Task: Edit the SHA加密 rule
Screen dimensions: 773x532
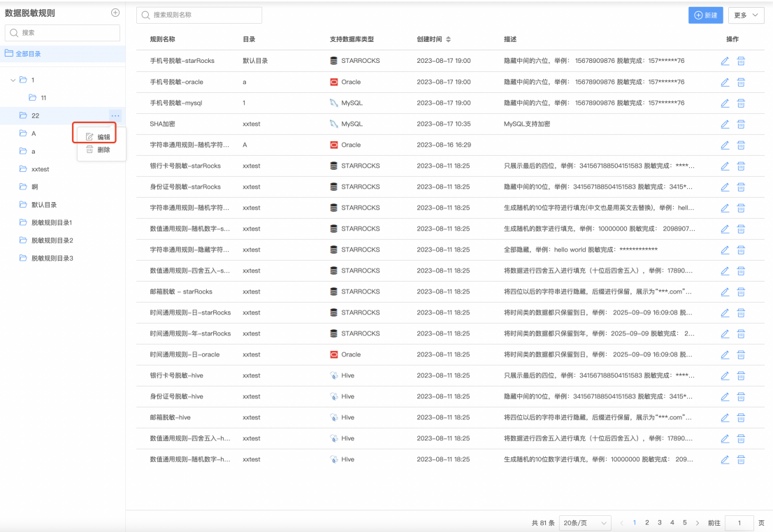Action: 725,124
